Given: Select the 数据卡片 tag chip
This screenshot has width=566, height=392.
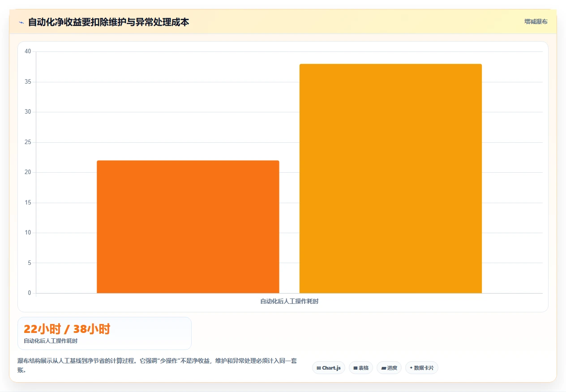Looking at the screenshot, I should pos(422,368).
